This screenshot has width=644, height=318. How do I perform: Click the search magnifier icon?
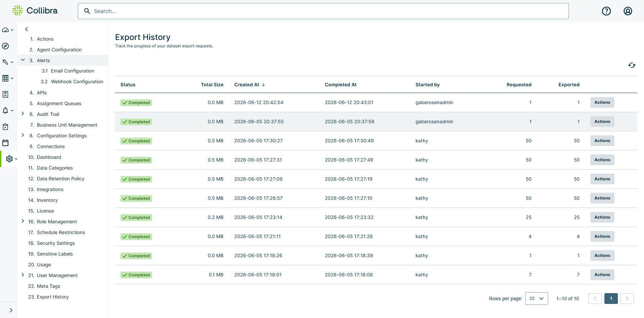click(87, 11)
